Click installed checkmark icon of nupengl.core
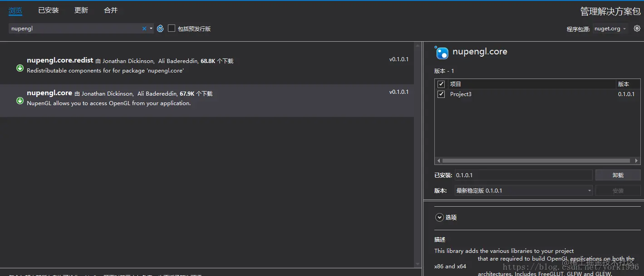 tap(20, 101)
